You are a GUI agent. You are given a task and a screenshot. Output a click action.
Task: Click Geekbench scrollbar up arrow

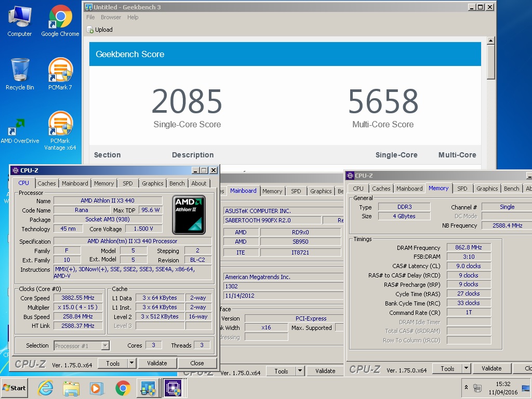coord(490,41)
